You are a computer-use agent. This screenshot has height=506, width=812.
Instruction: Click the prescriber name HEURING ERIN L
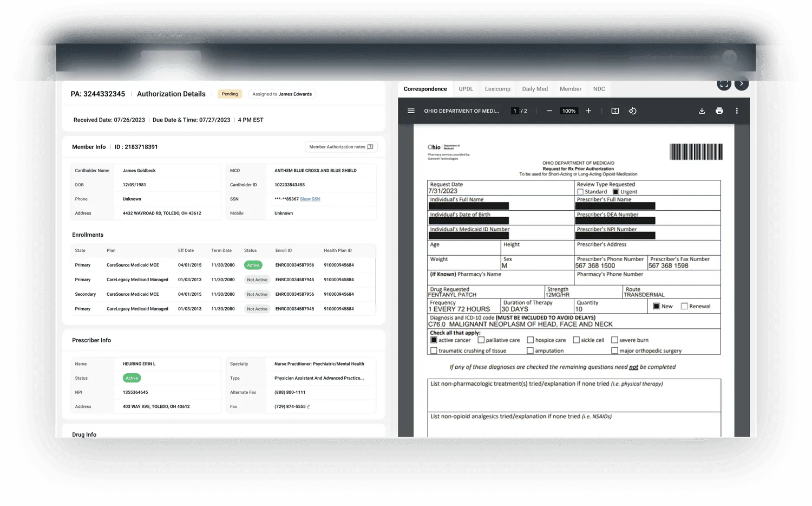coord(139,364)
